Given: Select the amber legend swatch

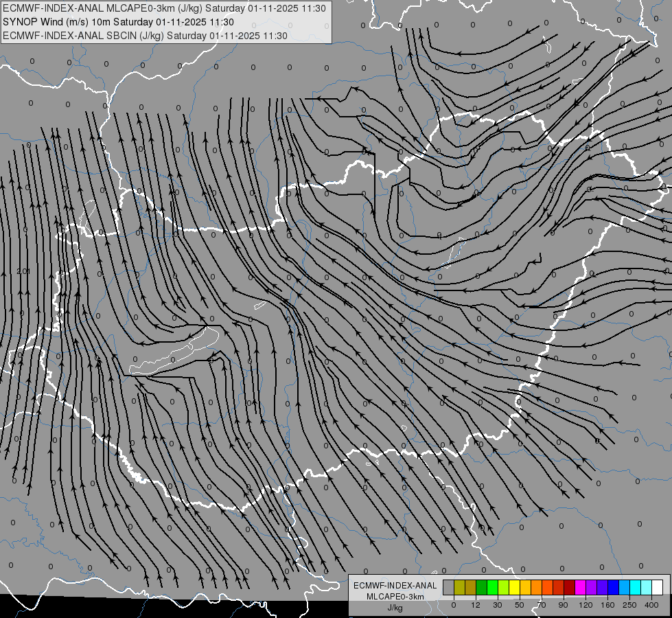Looking at the screenshot, I should [525, 587].
